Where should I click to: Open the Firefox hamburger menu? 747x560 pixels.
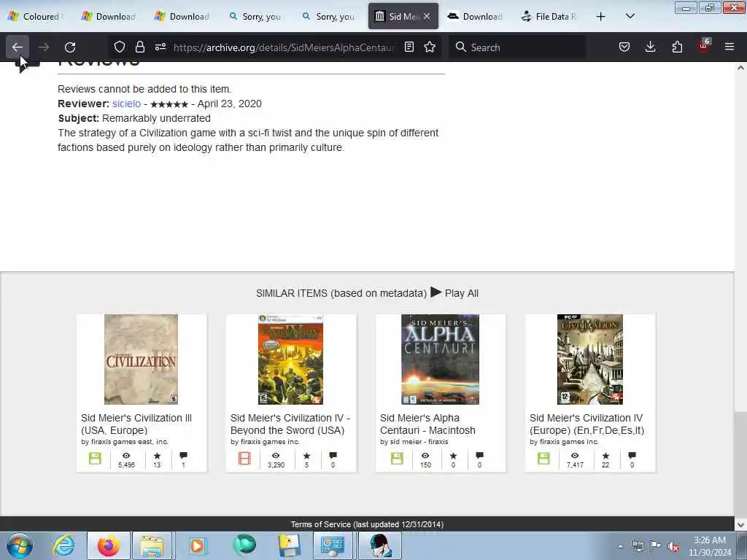tap(729, 47)
